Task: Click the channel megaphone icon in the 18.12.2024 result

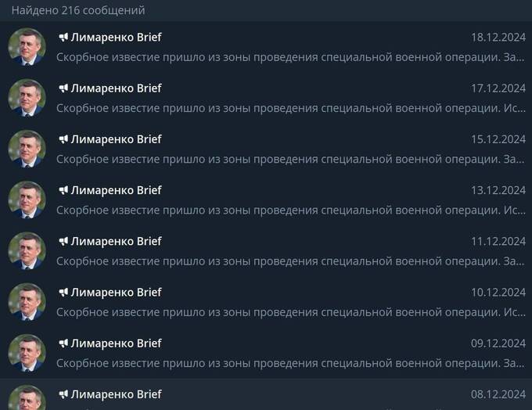Action: (63, 37)
